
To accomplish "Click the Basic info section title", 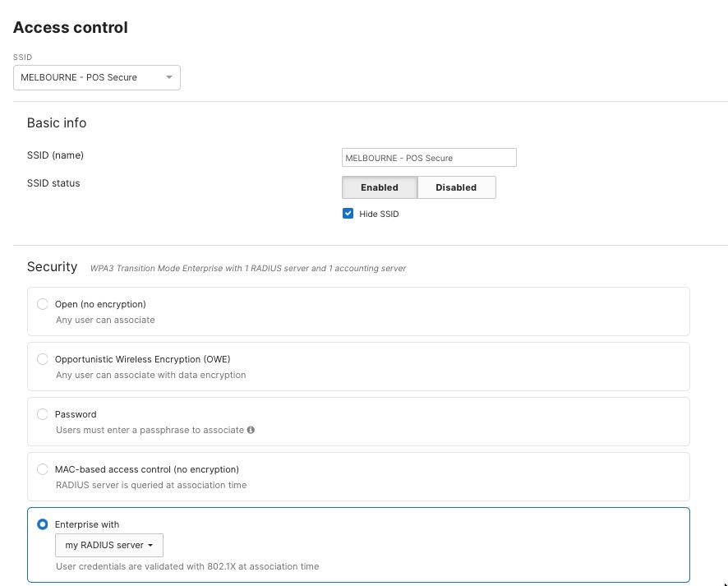I will coord(56,122).
